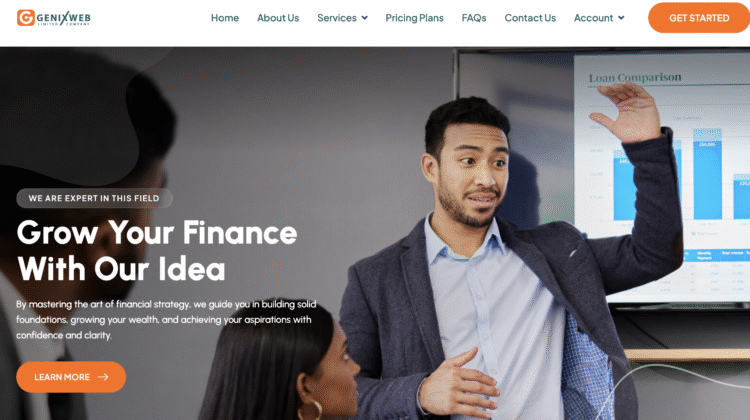Click the orange Get Started button
The image size is (750, 420).
(699, 18)
